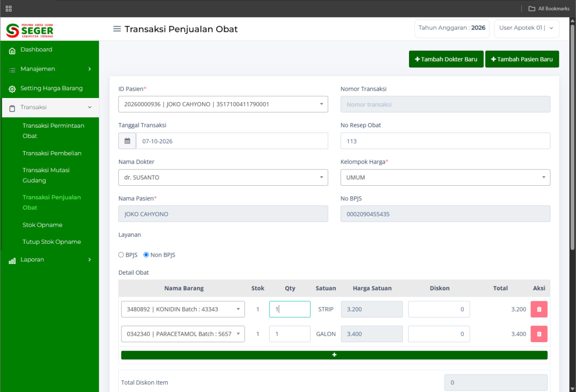Open the Nama Dokter dropdown
This screenshot has height=392, width=576.
tap(223, 178)
